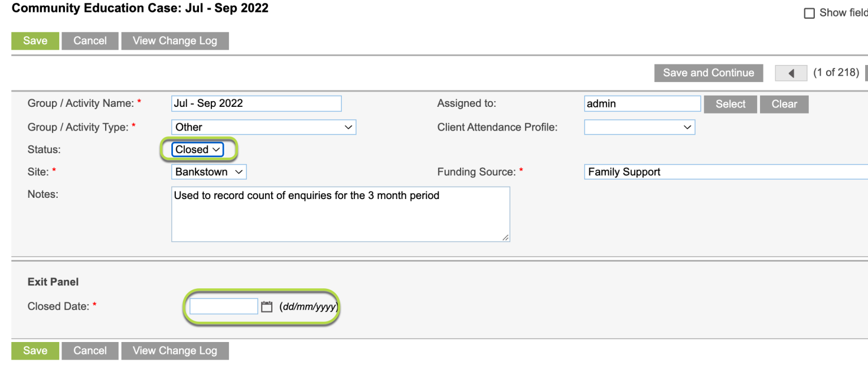Open the Client Attendance Profile dropdown
Screen dimensions: 868x368
click(639, 127)
